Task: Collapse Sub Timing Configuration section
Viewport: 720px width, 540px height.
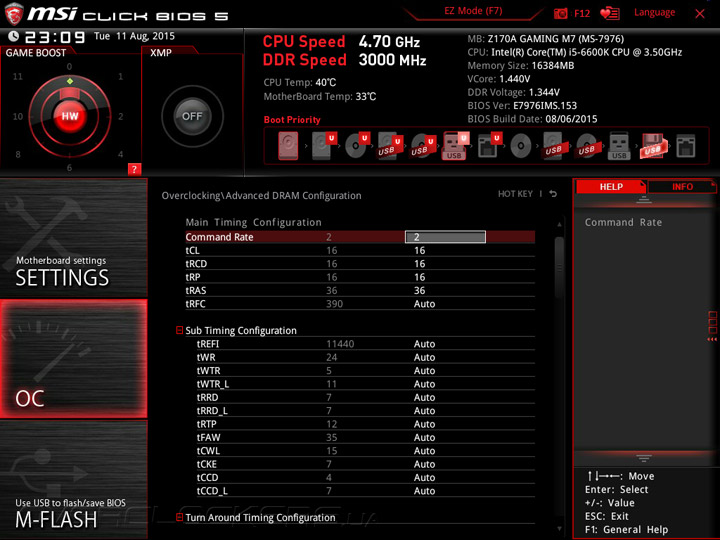Action: 180,330
